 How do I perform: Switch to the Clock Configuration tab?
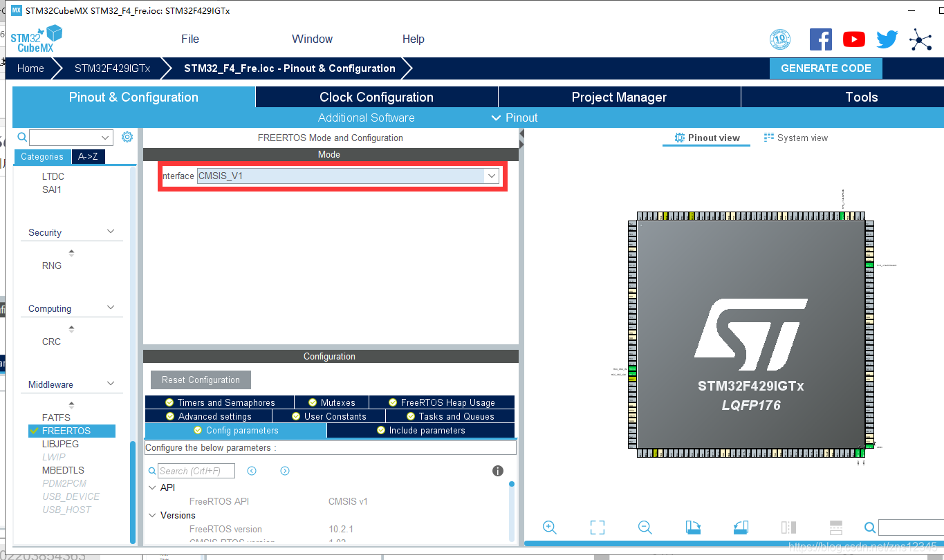coord(376,97)
